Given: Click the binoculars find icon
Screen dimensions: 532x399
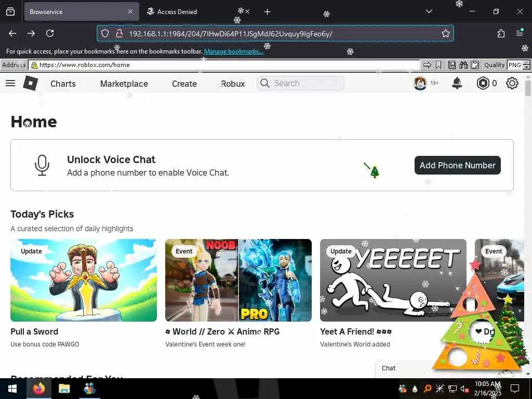Looking at the screenshot, I should coord(463,65).
